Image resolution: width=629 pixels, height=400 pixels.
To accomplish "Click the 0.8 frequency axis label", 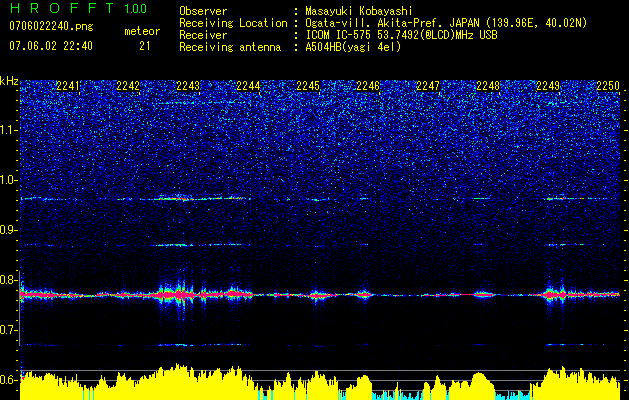I will [8, 280].
